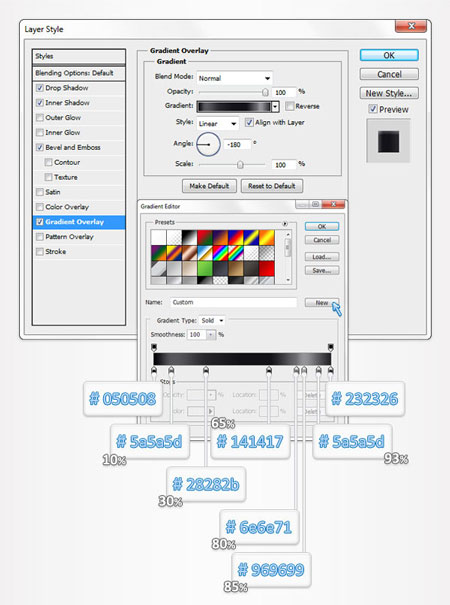Image resolution: width=450 pixels, height=605 pixels.
Task: Select the solid red gradient preset
Action: pos(267,269)
